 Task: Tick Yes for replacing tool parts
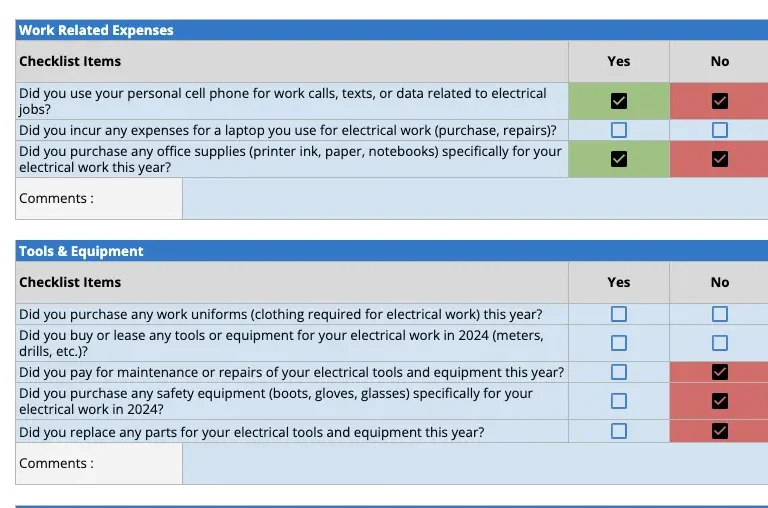tap(619, 432)
